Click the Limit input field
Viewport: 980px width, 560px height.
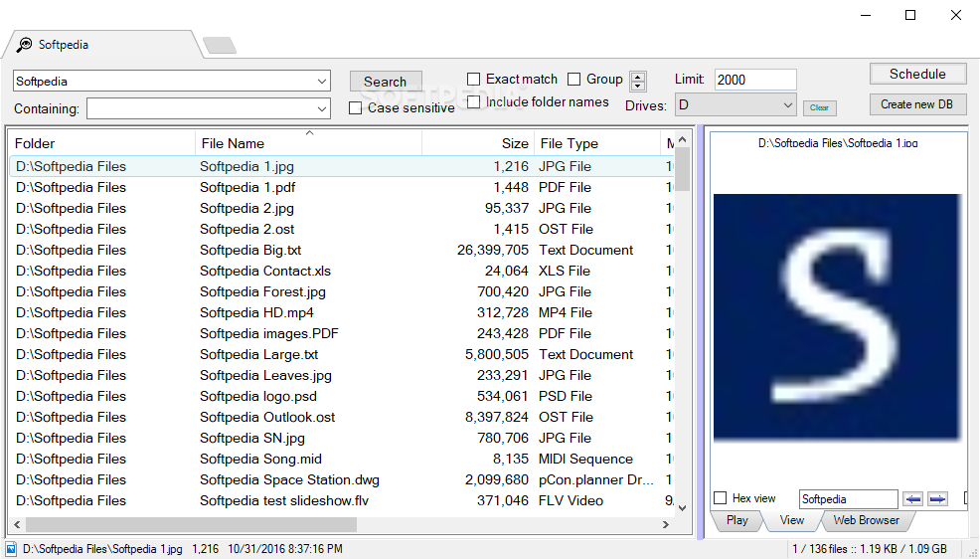(x=755, y=80)
